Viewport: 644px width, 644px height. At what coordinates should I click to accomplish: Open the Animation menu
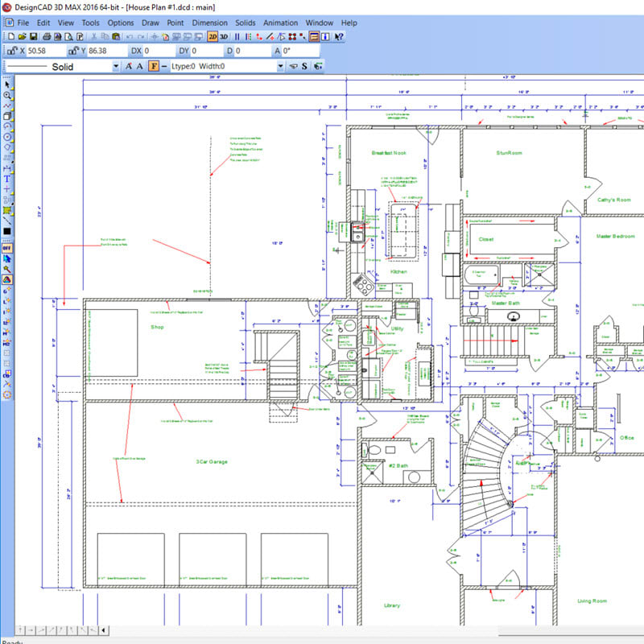pyautogui.click(x=280, y=23)
